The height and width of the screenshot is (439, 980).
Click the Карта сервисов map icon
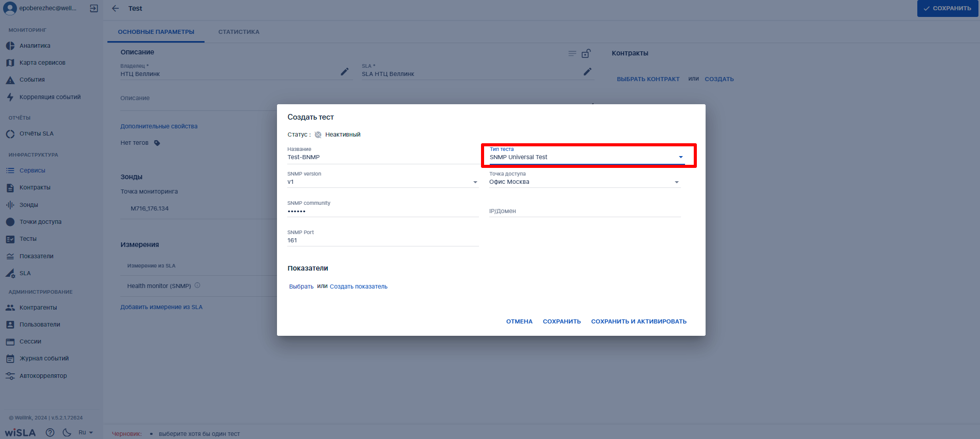point(10,63)
